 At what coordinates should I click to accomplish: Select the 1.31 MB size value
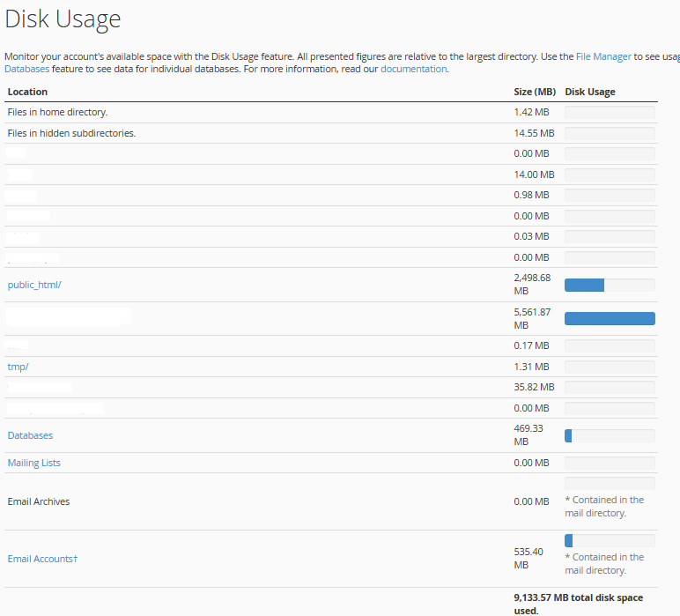(531, 367)
